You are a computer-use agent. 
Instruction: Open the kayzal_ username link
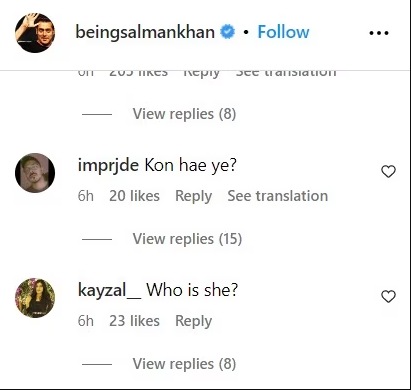coord(110,290)
